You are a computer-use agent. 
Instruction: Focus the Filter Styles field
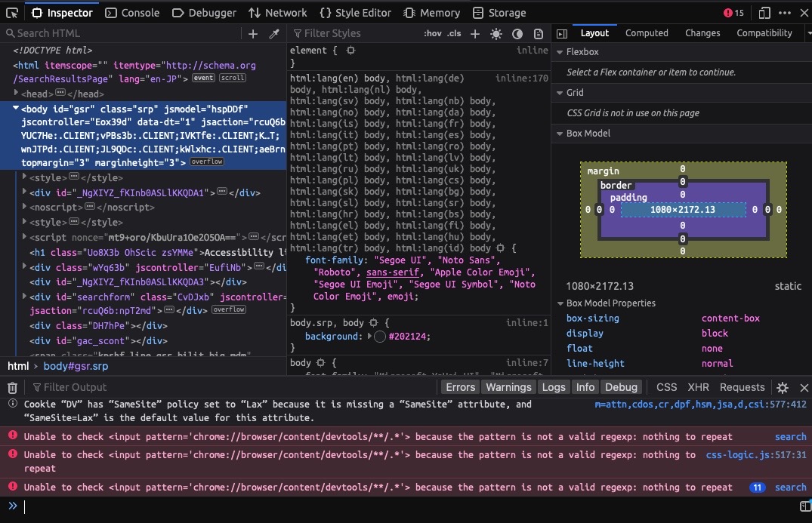[x=355, y=34]
